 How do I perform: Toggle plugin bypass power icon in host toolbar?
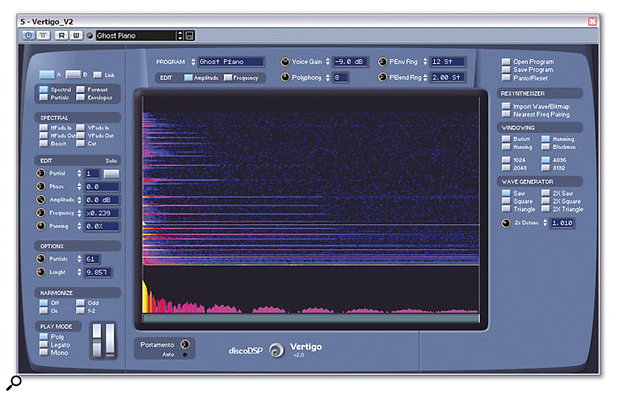(28, 36)
